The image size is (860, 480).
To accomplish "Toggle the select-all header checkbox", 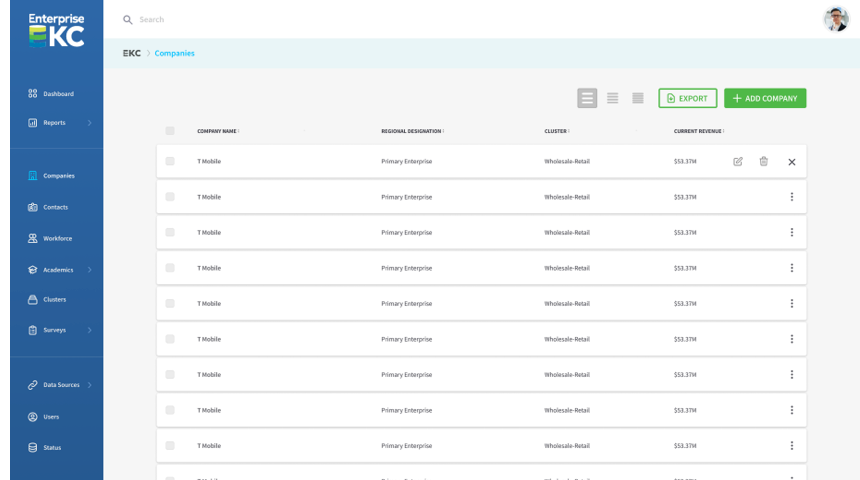I will pyautogui.click(x=170, y=130).
